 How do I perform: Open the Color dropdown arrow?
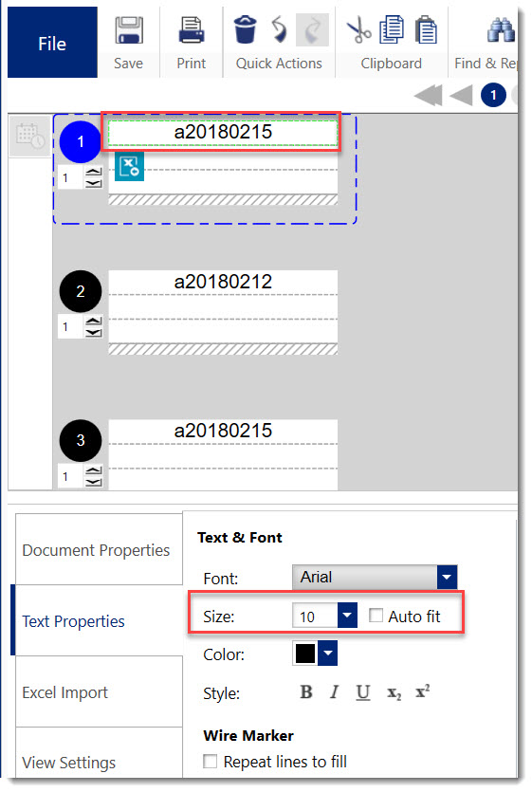(x=328, y=654)
